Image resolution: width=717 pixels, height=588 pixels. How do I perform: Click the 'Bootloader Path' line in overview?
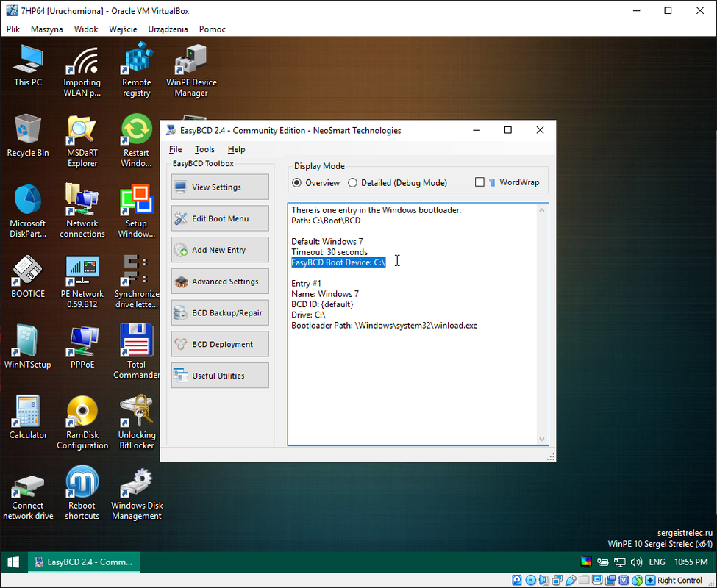coord(384,326)
